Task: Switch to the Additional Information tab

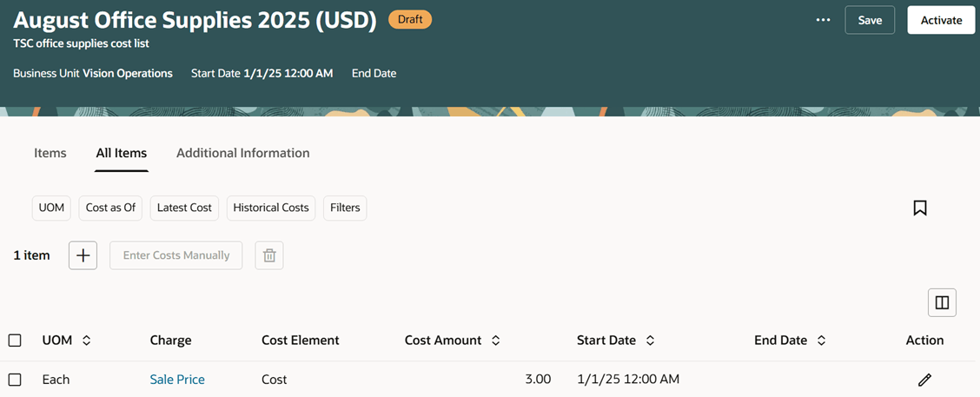Action: [243, 153]
